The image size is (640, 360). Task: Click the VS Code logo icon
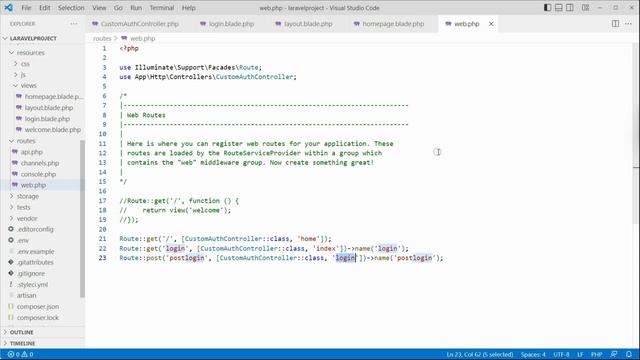[x=8, y=8]
